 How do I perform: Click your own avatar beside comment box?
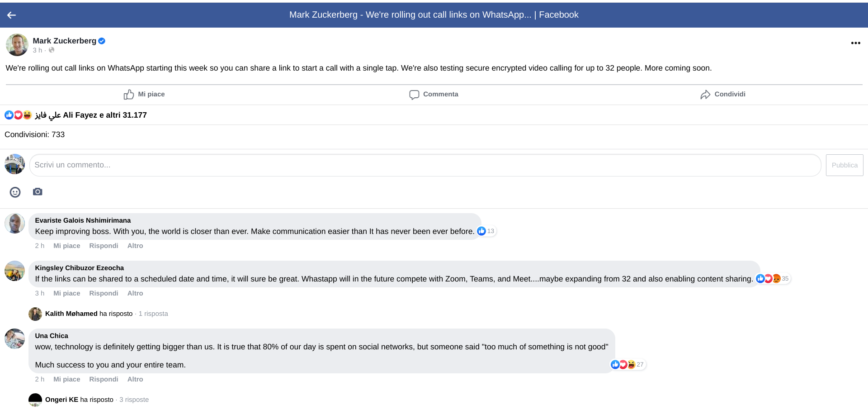pos(15,164)
